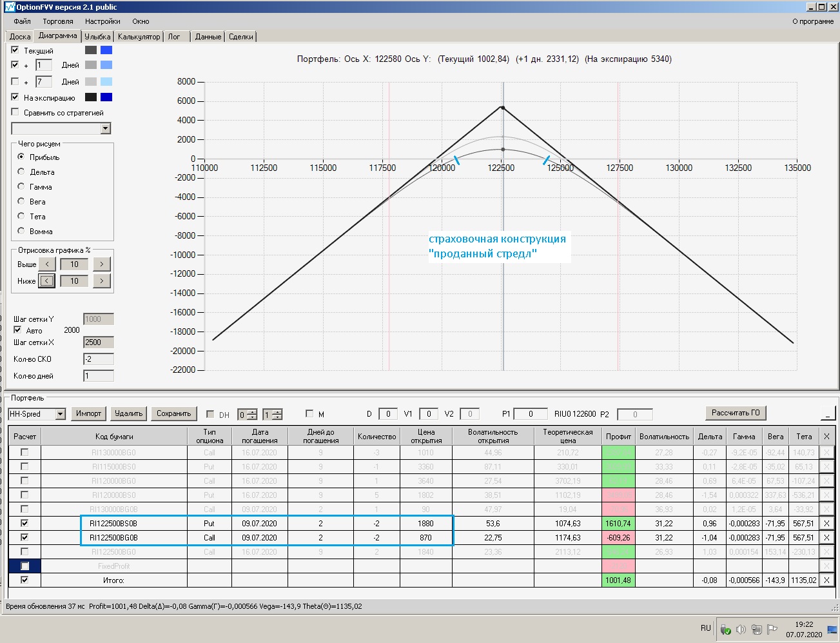Click the DH stepper showing 0
Viewport: 840px width, 643px height.
pyautogui.click(x=248, y=415)
